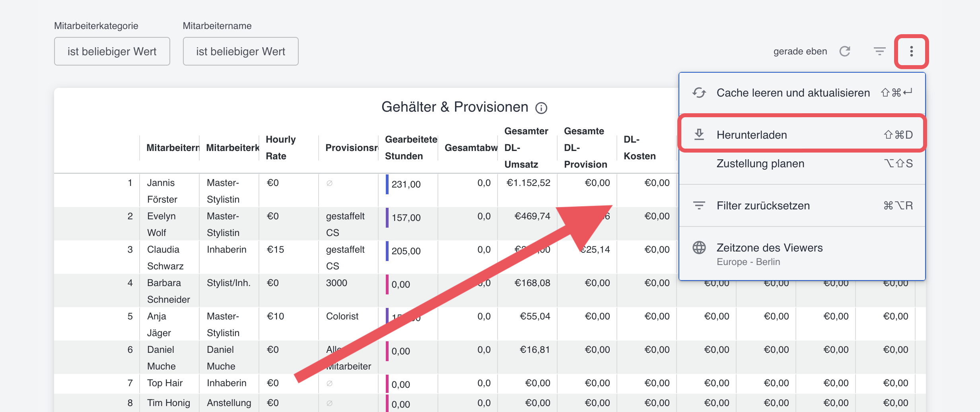Viewport: 980px width, 412px height.
Task: Click employee name 'Tim Honig'
Action: [169, 403]
